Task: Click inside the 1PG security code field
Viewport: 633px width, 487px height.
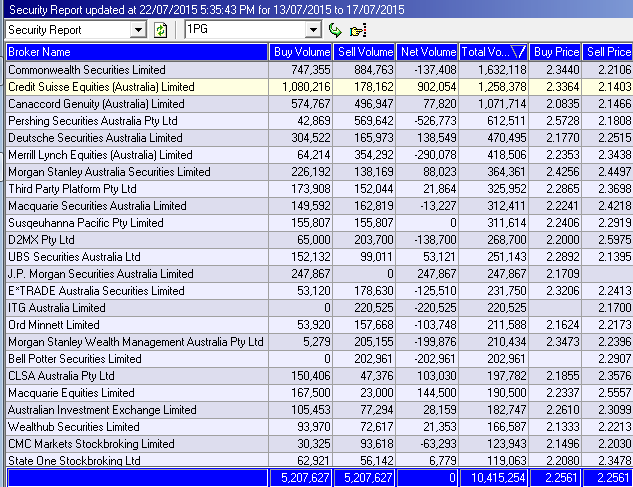Action: click(x=245, y=29)
